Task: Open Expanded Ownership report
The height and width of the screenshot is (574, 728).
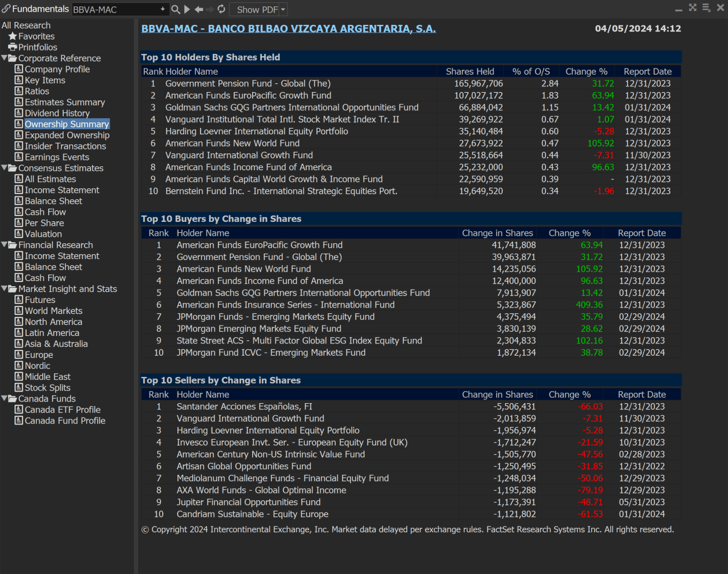Action: click(x=67, y=136)
